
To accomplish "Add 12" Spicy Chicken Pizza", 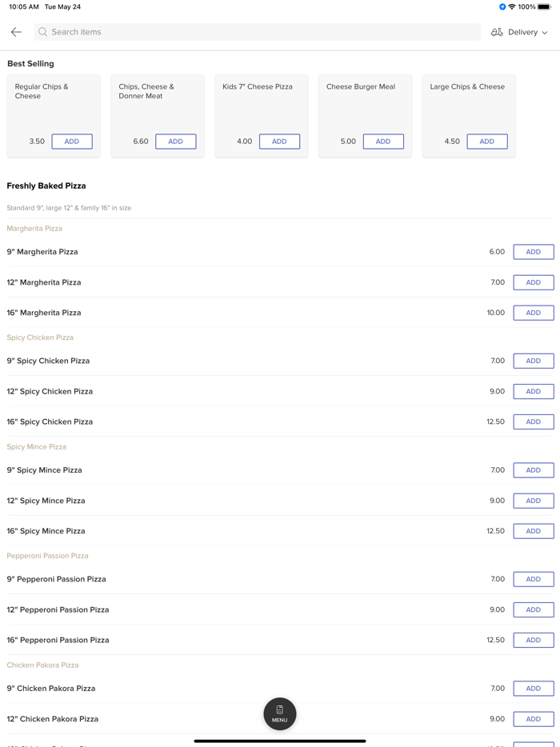I will tap(533, 391).
